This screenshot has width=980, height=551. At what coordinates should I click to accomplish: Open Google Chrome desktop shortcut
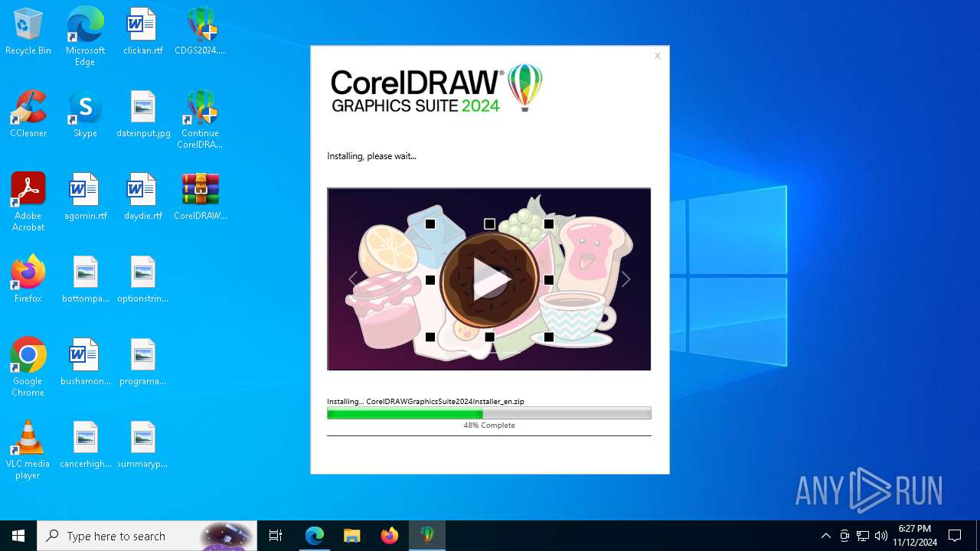coord(28,367)
